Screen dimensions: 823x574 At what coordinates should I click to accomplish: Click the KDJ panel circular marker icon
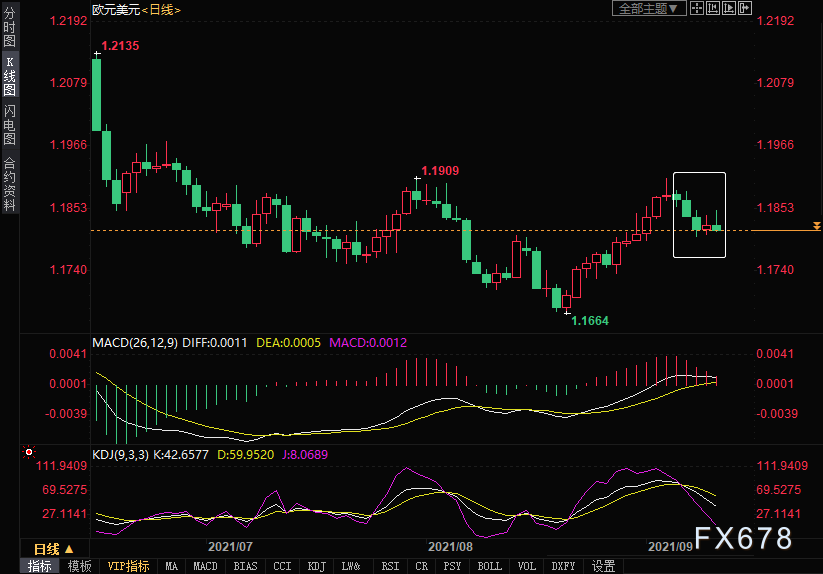[x=28, y=453]
